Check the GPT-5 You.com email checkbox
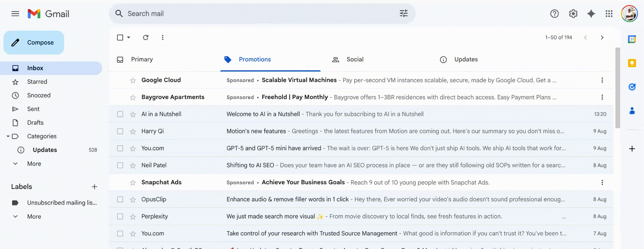The width and height of the screenshot is (644, 249). (x=120, y=148)
